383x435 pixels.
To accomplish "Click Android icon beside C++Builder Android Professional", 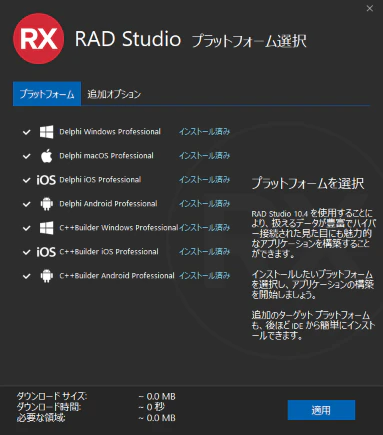I will tap(46, 276).
